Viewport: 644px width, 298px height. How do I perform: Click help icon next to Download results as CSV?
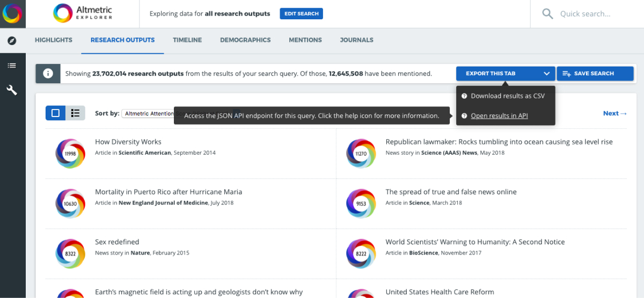pos(464,96)
